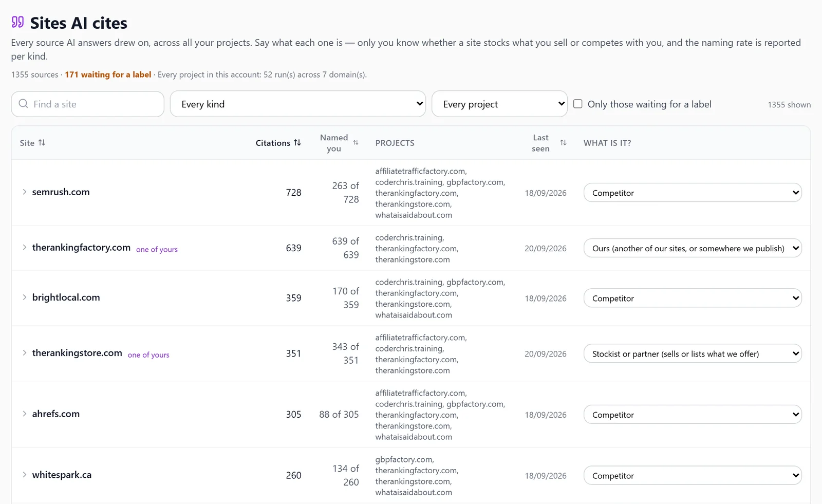Click the 1355 shown counter

tap(789, 104)
